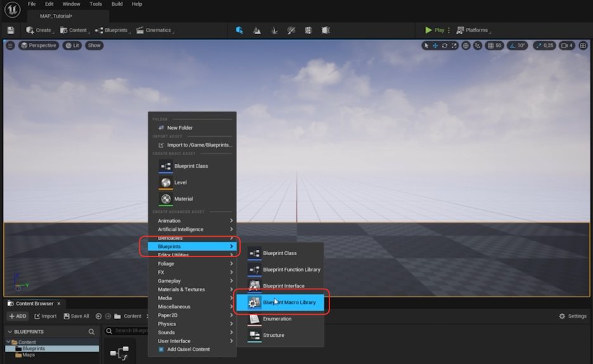Click search icon in BLUEPRINTS sources panel
The image size is (593, 364).
click(91, 332)
